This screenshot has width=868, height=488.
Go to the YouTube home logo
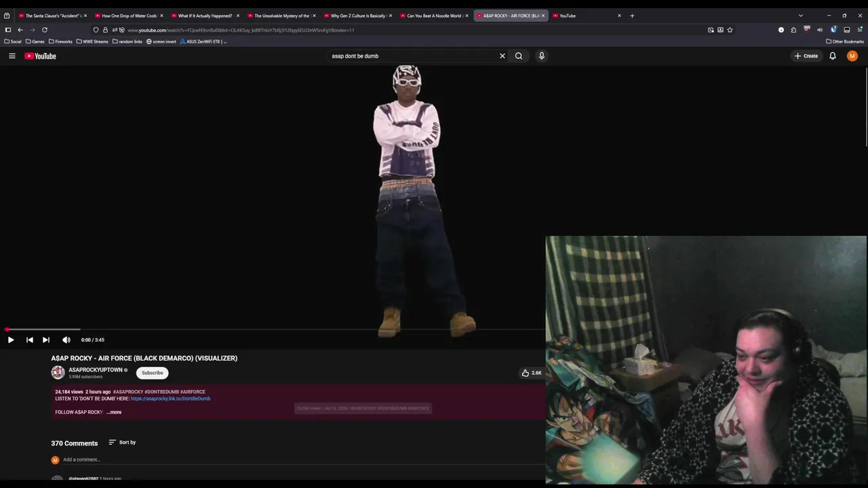(x=40, y=56)
